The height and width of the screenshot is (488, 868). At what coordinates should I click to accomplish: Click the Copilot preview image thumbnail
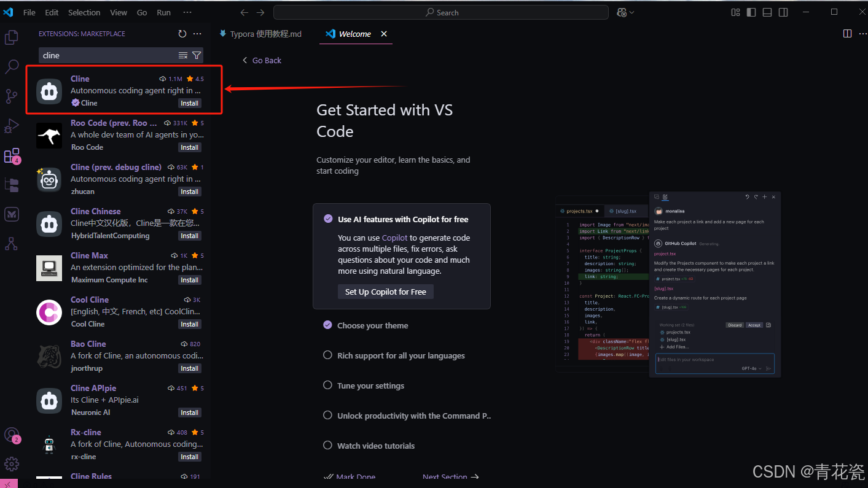pyautogui.click(x=668, y=284)
